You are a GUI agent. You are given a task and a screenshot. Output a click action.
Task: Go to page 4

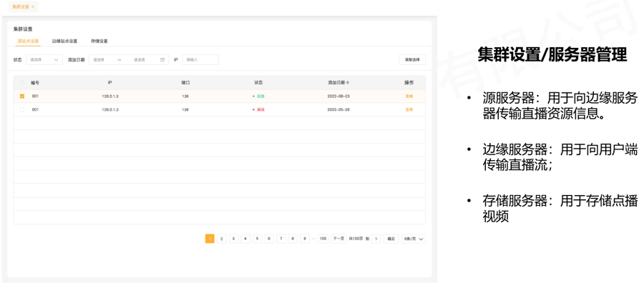245,239
